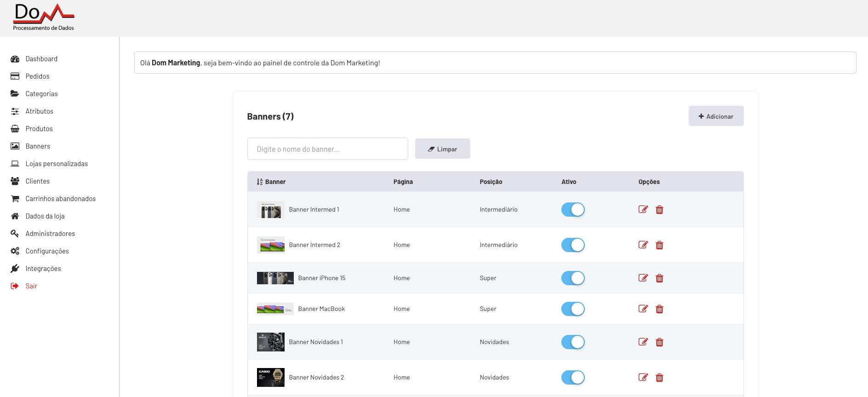Open the Banner Novidades 1 watch thumbnail
The height and width of the screenshot is (397, 868).
[x=270, y=342]
